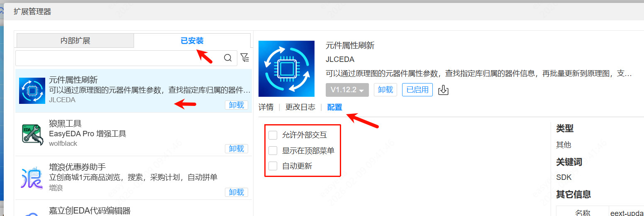The width and height of the screenshot is (644, 216).
Task: Select 狼黑工具 extension icon
Action: [x=32, y=134]
